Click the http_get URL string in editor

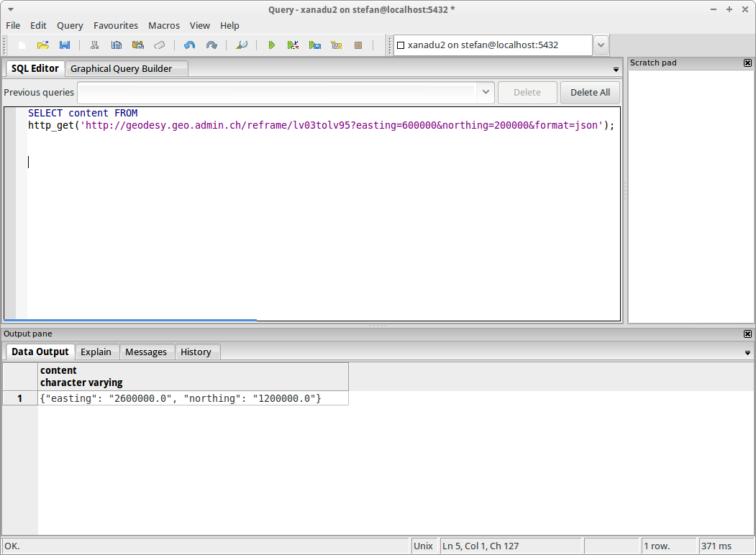342,125
